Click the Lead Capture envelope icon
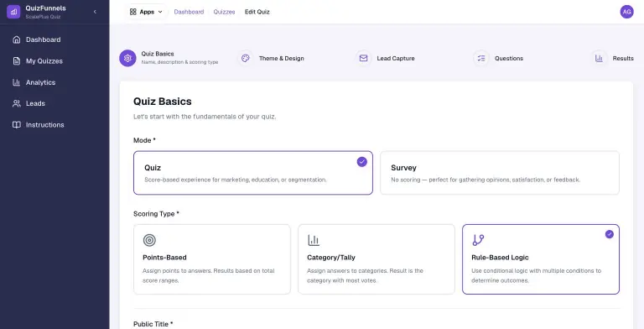This screenshot has width=644, height=329. point(363,59)
